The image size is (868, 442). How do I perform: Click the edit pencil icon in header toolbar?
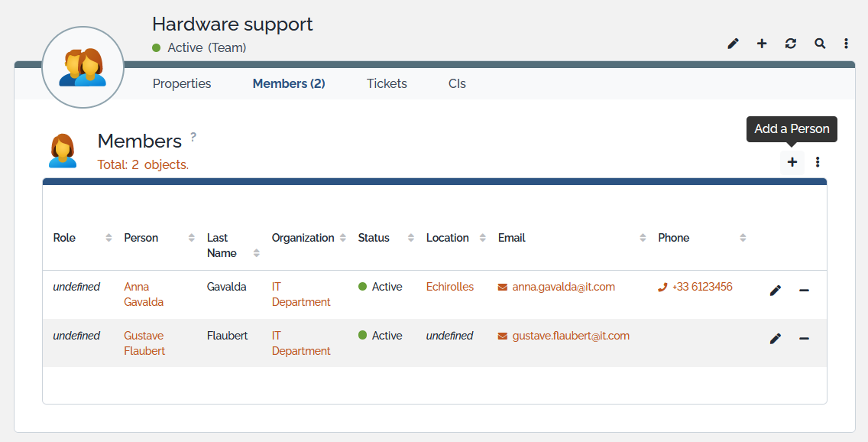coord(733,44)
